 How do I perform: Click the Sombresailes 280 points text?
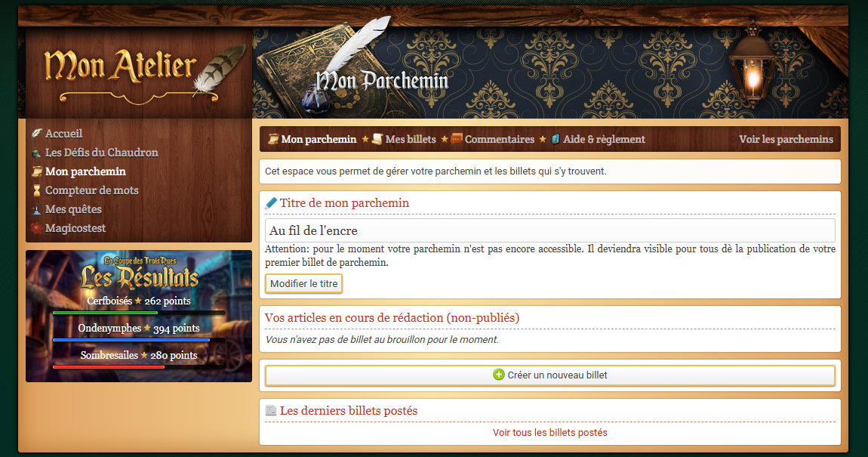coord(139,355)
